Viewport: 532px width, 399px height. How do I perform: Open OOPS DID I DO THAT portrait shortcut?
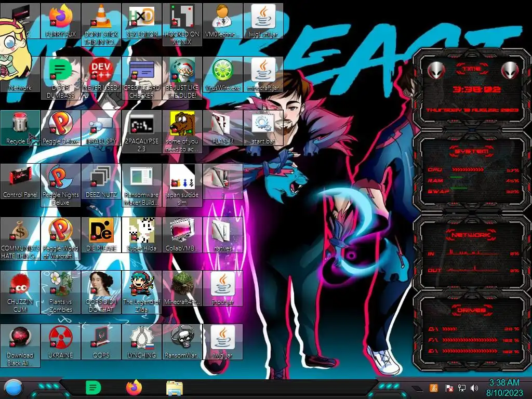point(101,292)
